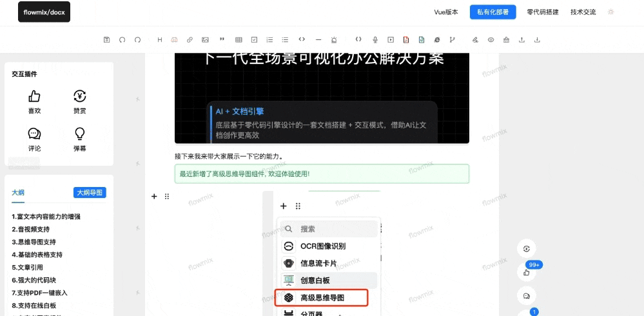Image resolution: width=644 pixels, height=316 pixels.
Task: Embed a PDF using the red PDF icon
Action: tap(405, 40)
